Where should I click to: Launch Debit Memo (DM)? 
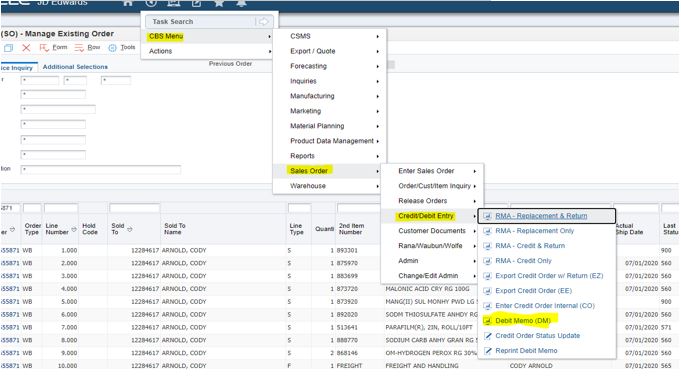coord(522,321)
